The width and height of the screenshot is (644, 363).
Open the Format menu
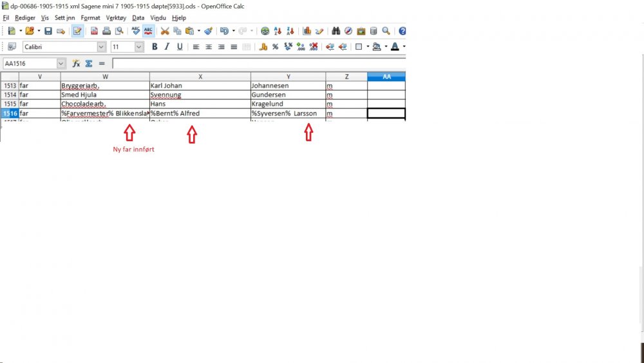tap(90, 18)
